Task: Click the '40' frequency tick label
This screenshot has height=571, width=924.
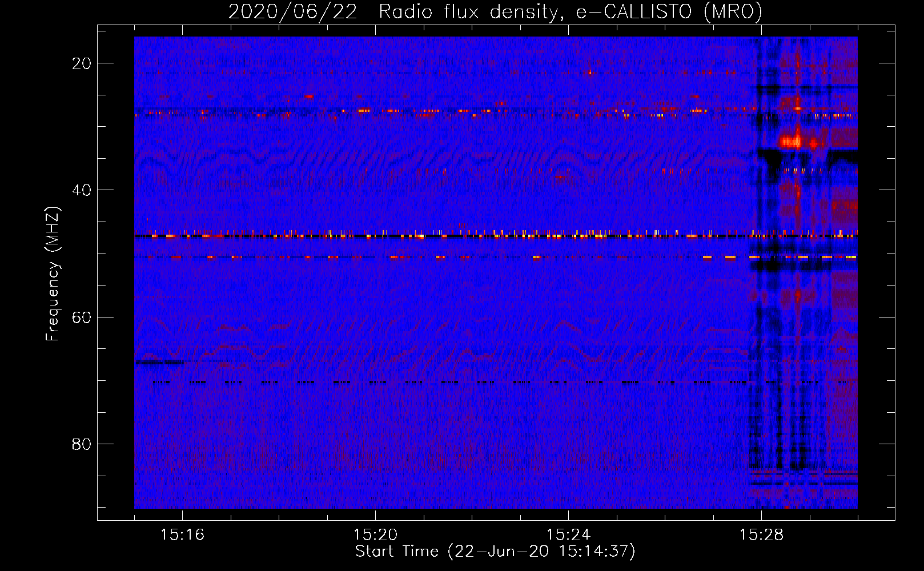Action: (x=82, y=190)
